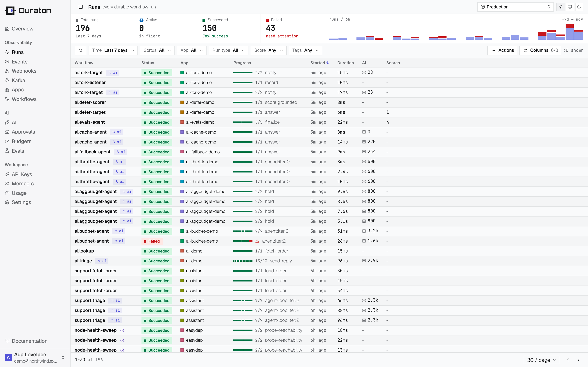Screen dimensions: 588x367
Task: Click the API Keys key icon
Action: pyautogui.click(x=7, y=174)
